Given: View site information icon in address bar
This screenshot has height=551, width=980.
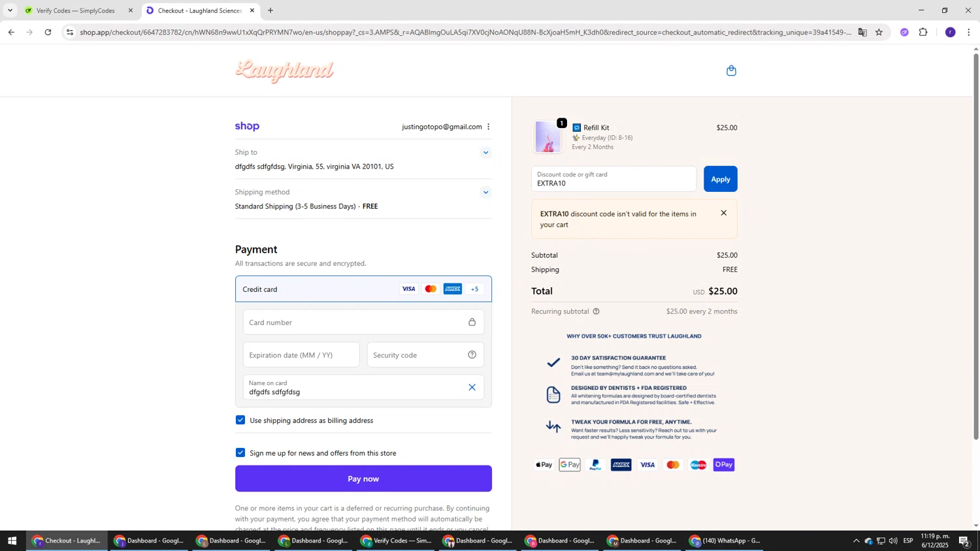Looking at the screenshot, I should [70, 32].
